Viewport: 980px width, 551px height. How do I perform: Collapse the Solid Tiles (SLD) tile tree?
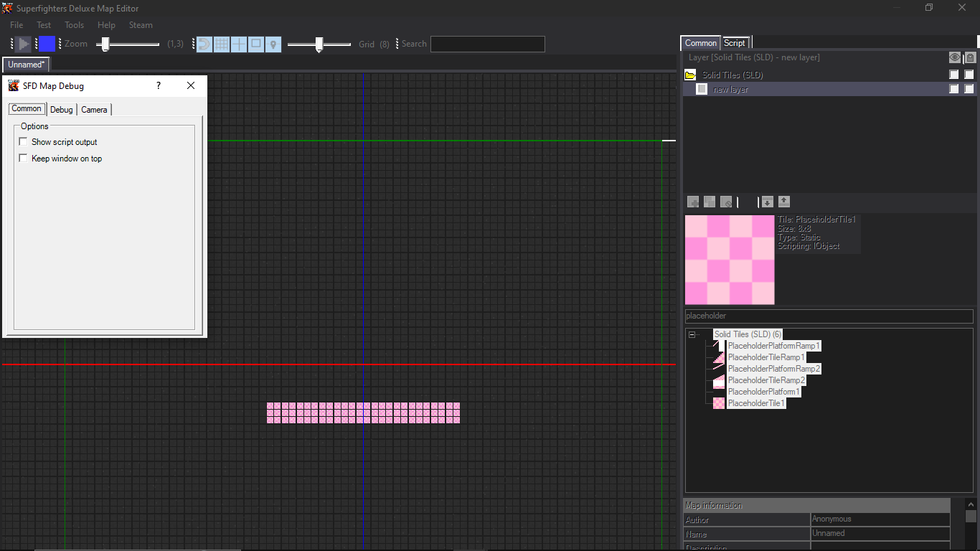[692, 334]
